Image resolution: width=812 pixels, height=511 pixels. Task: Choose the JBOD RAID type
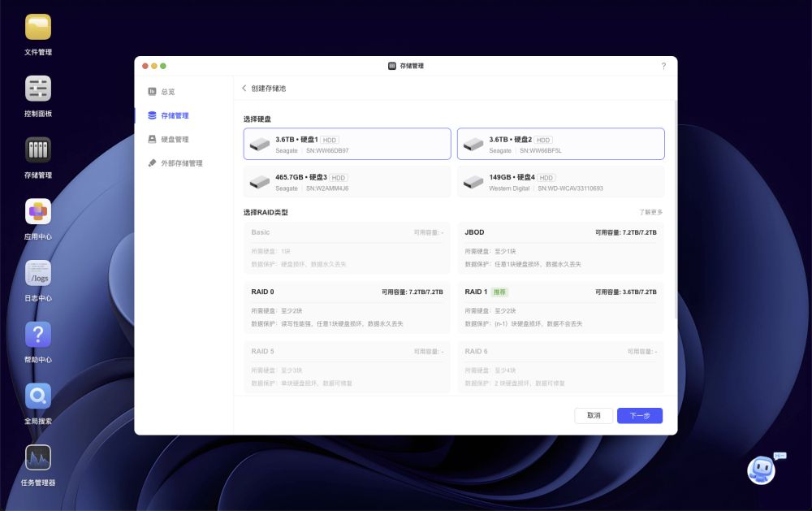click(561, 249)
